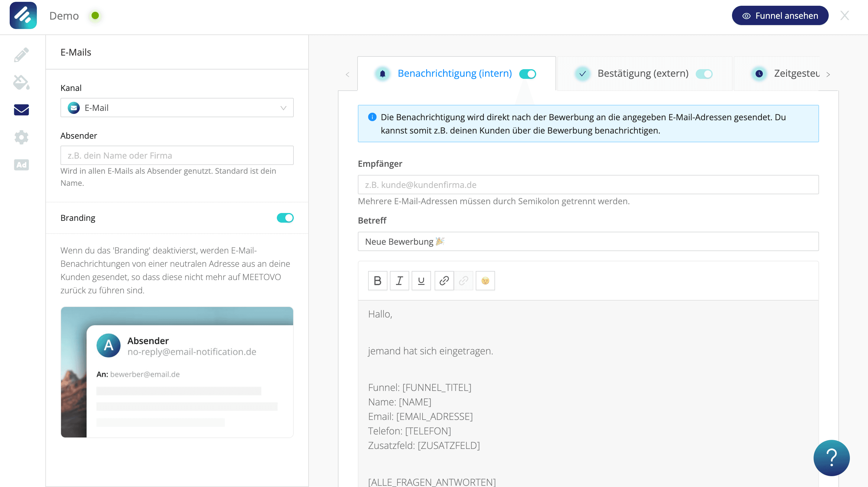868x487 pixels.
Task: Toggle underline formatting in editor toolbar
Action: [421, 281]
